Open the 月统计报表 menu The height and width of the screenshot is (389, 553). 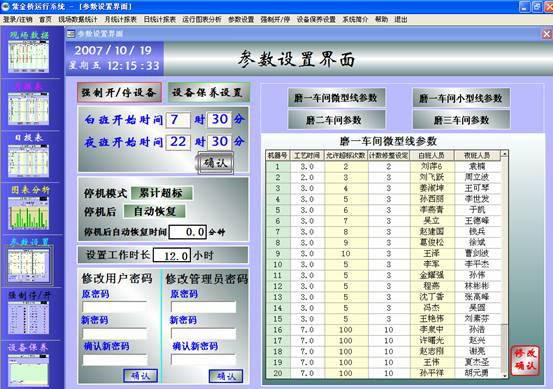tap(120, 19)
